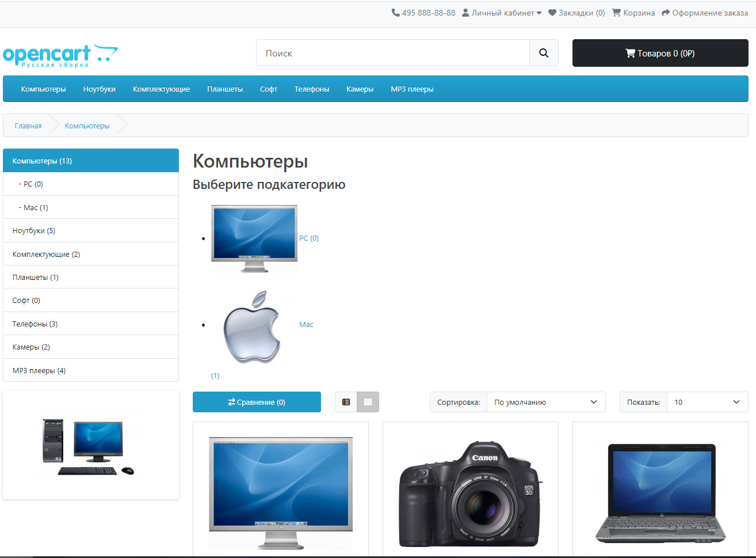The image size is (756, 558).
Task: Click Оформление заказа checkout link
Action: pos(705,13)
